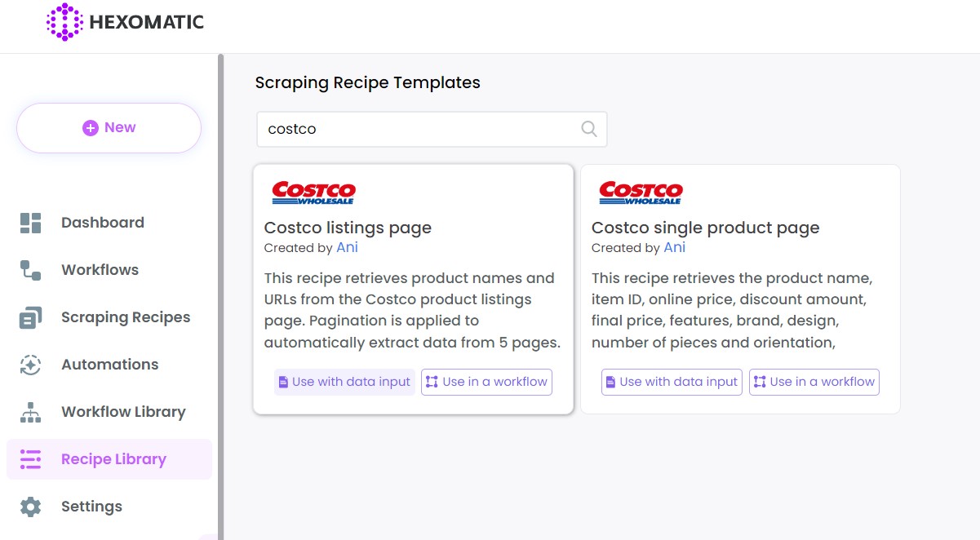Select the Workflow Library hierarchy icon

pos(30,412)
